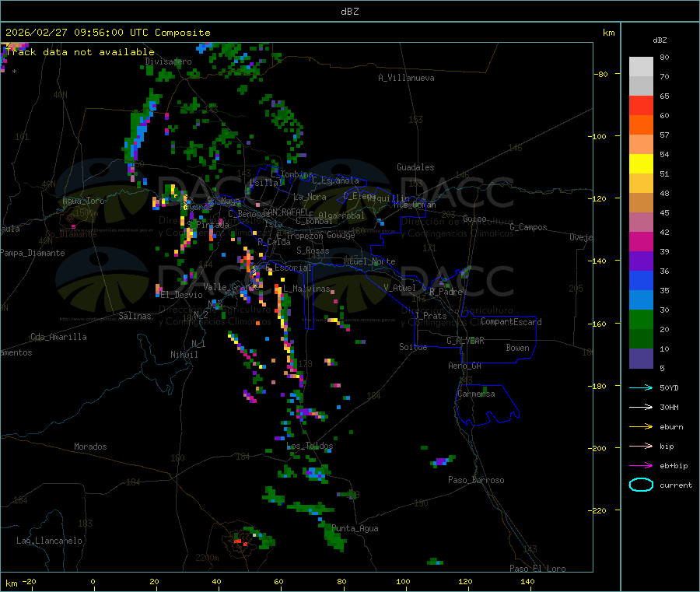Click the '2200m' elevation contour label

(207, 558)
